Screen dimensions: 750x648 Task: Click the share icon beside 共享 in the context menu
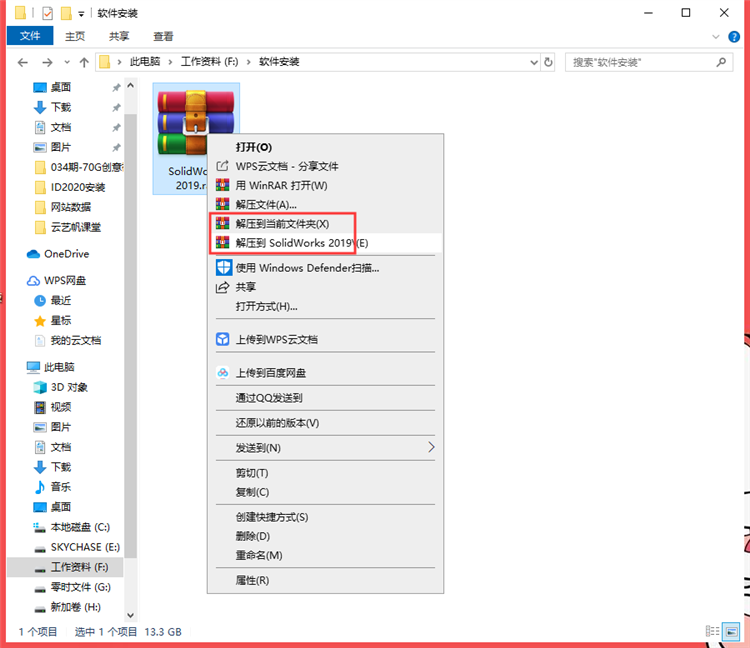222,287
